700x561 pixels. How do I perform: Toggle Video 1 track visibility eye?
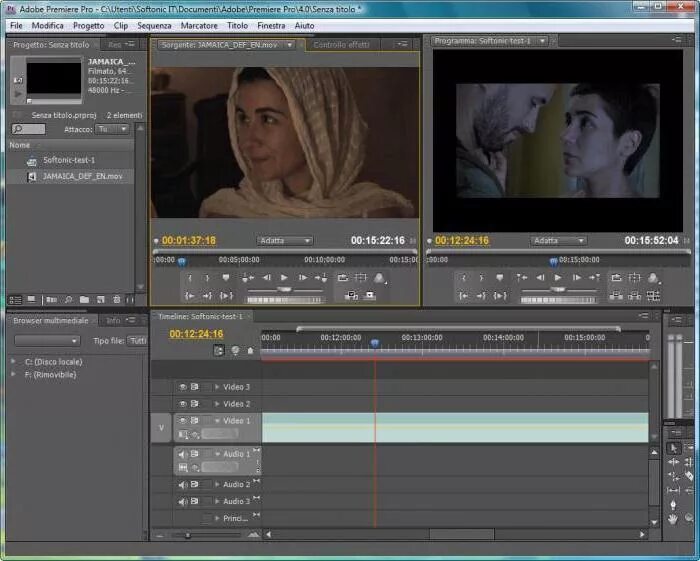coord(183,420)
